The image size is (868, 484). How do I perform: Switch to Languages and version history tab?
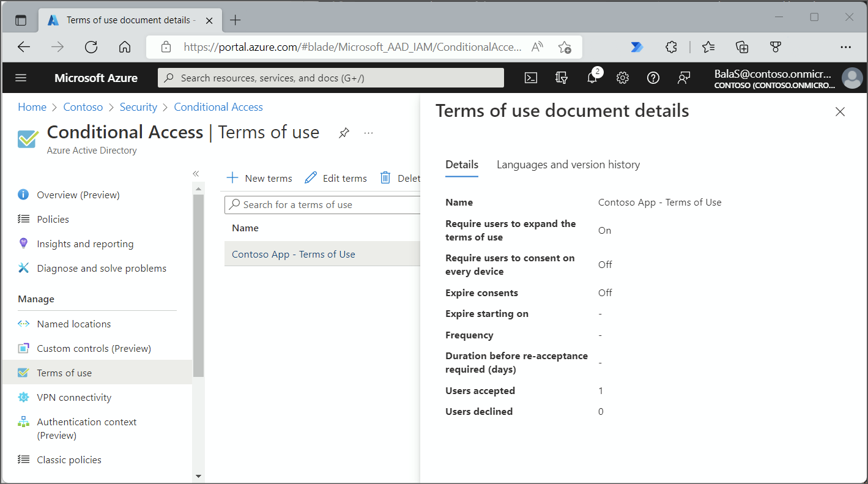568,165
